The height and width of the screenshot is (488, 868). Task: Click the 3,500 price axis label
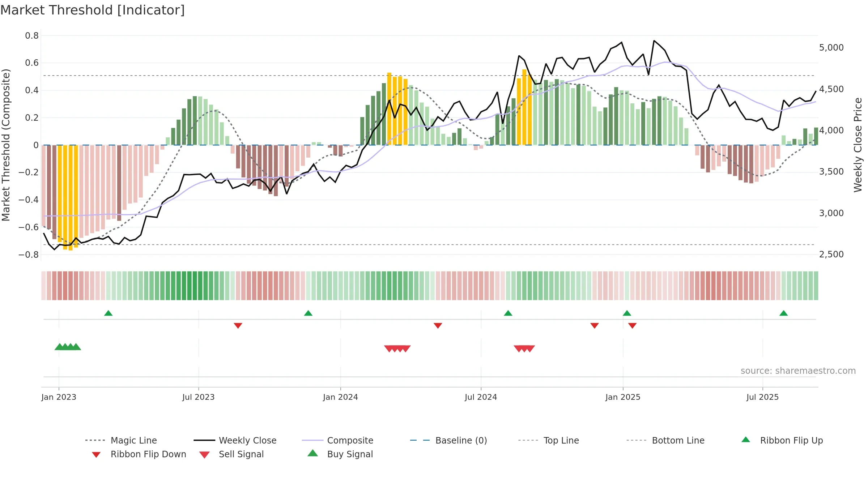[x=831, y=172]
